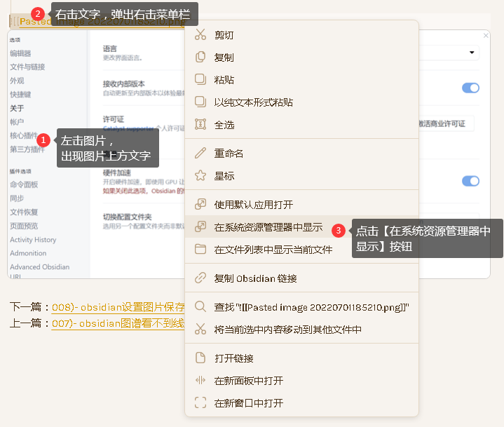504x427 pixels.
Task: Click the open-external icon beside 使用默认应用打开
Action: 200,204
